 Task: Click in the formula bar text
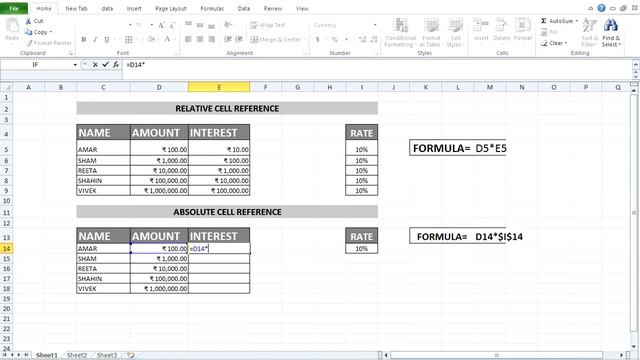(136, 64)
